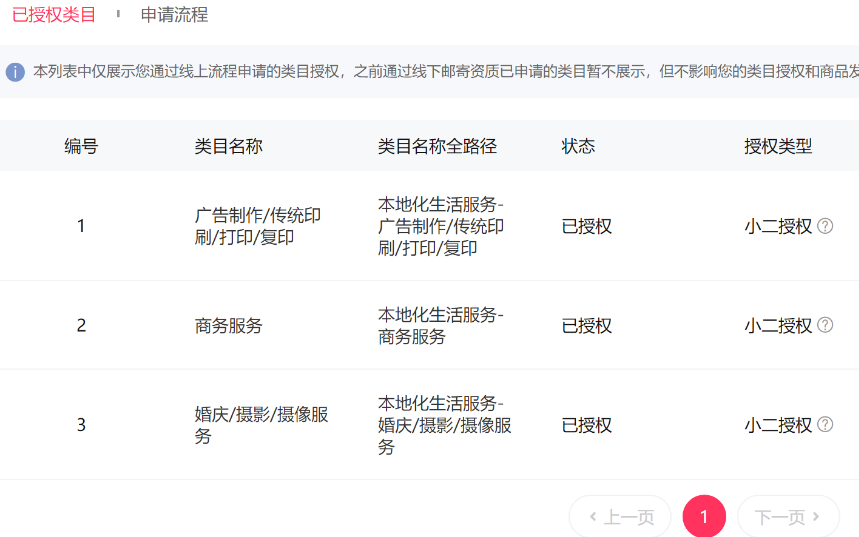The height and width of the screenshot is (537, 859).
Task: Click help icon beside 小二授权 in row 3
Action: 825,425
